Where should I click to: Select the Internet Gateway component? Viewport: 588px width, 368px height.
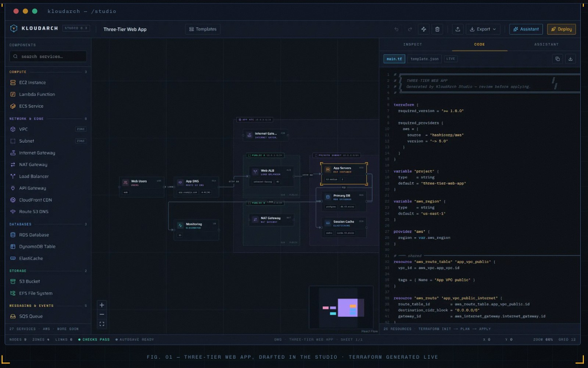point(48,153)
